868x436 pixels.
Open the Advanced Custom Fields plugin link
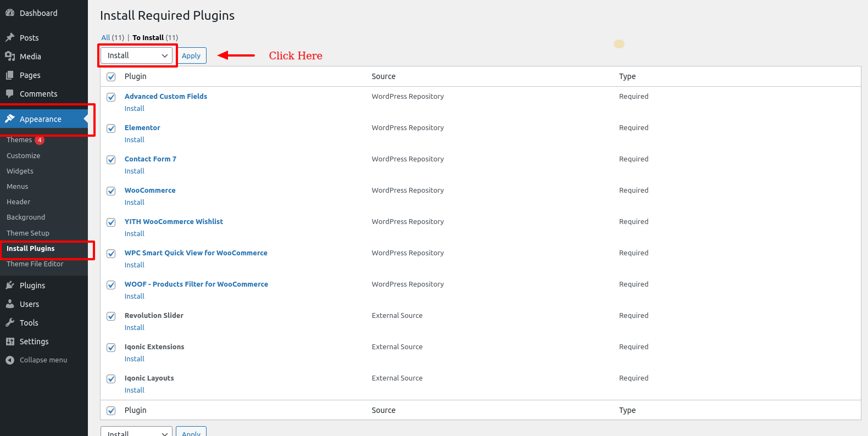(166, 96)
